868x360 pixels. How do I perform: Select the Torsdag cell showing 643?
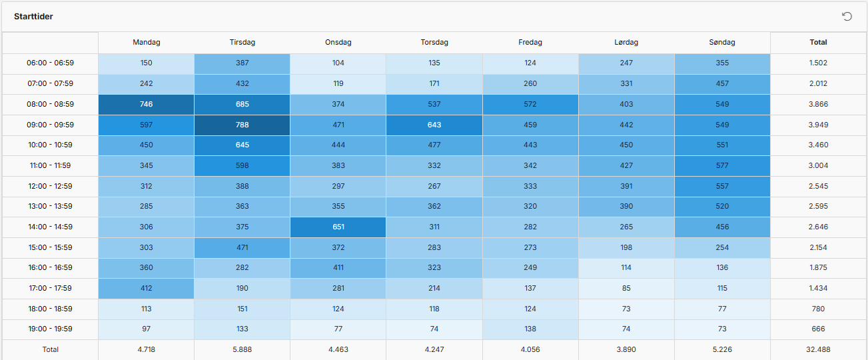click(x=434, y=125)
